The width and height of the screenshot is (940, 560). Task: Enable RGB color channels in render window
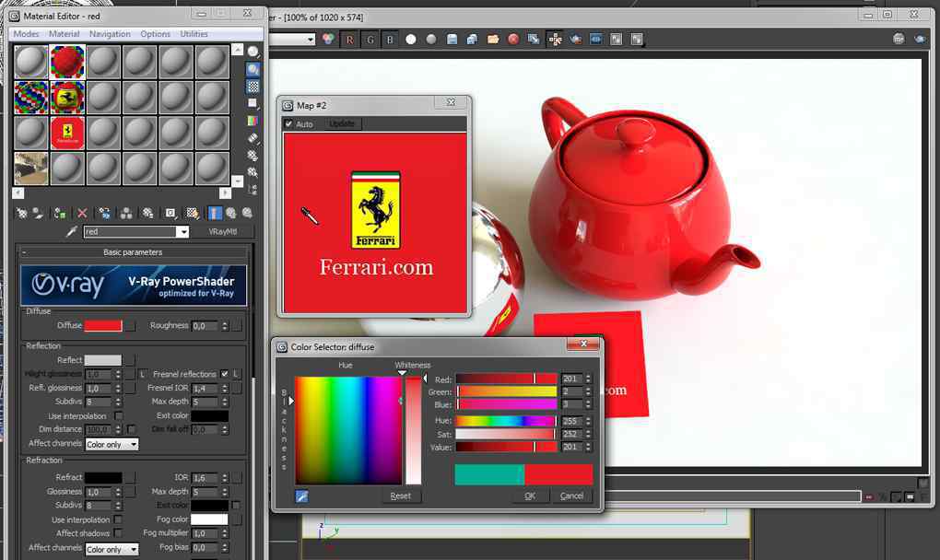click(328, 40)
